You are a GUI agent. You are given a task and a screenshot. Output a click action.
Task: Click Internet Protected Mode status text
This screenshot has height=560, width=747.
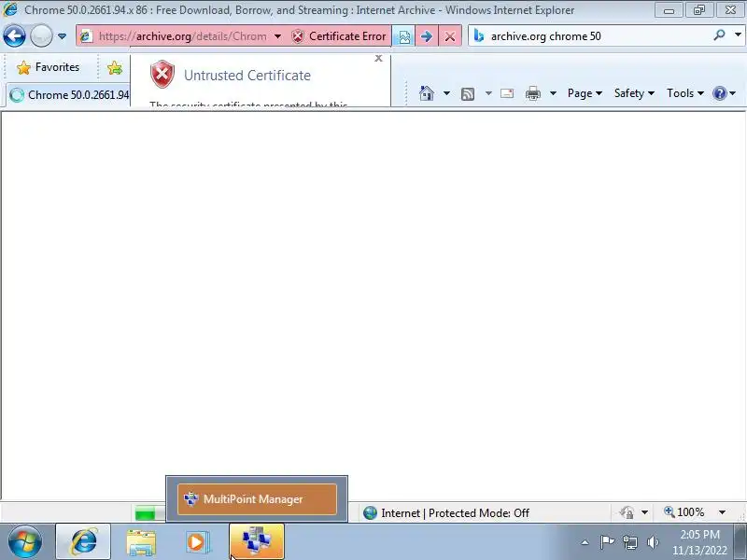(x=455, y=512)
